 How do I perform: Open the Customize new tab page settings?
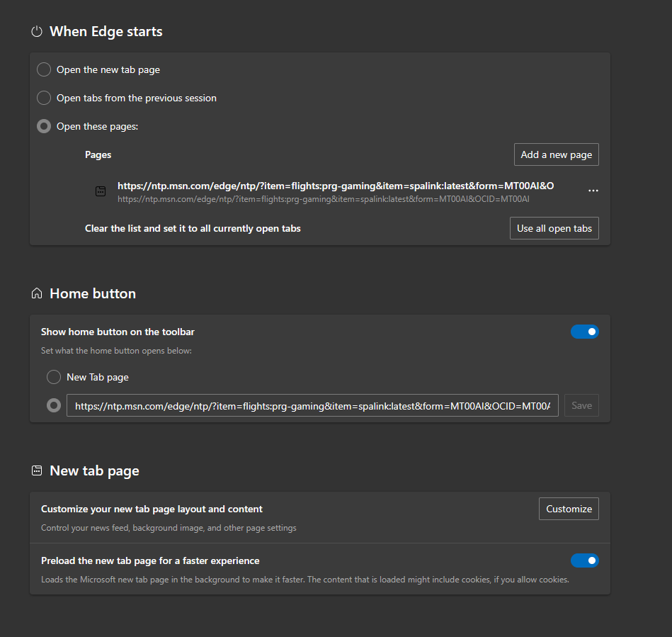click(x=569, y=508)
